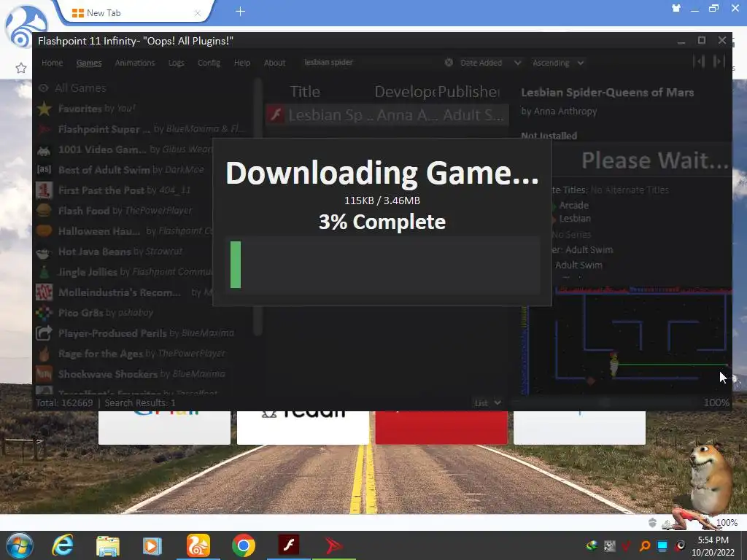Image resolution: width=747 pixels, height=560 pixels.
Task: Click the Flash icon in the game row
Action: (x=276, y=114)
